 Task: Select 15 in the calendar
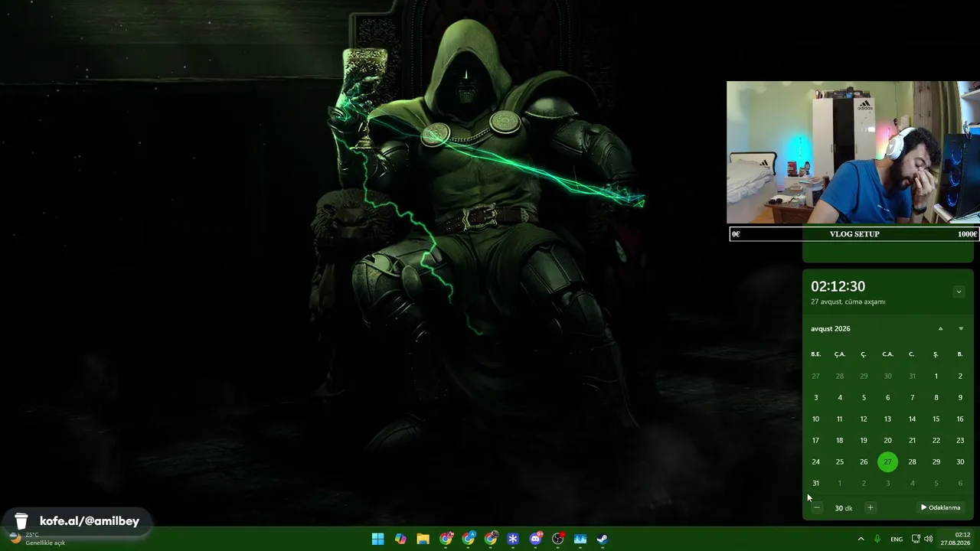(936, 419)
